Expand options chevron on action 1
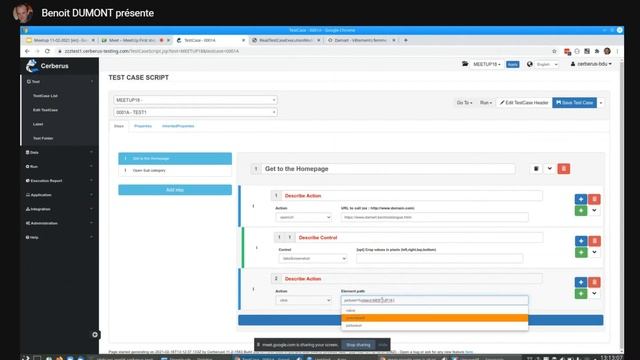 [594, 211]
